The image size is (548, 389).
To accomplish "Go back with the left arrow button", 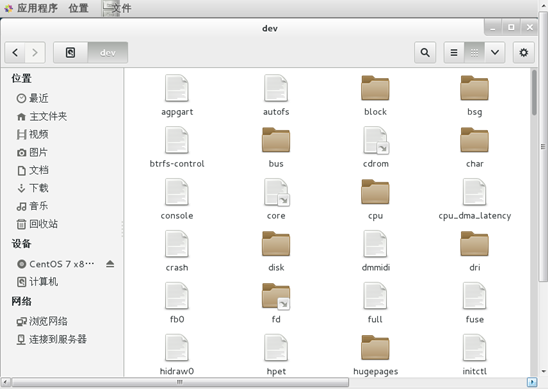I will (15, 53).
